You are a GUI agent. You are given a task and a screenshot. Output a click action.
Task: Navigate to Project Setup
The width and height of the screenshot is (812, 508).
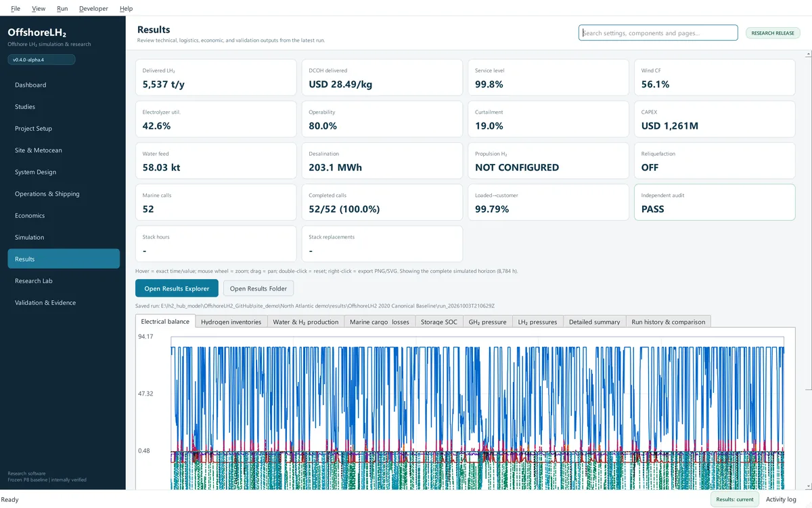click(64, 128)
